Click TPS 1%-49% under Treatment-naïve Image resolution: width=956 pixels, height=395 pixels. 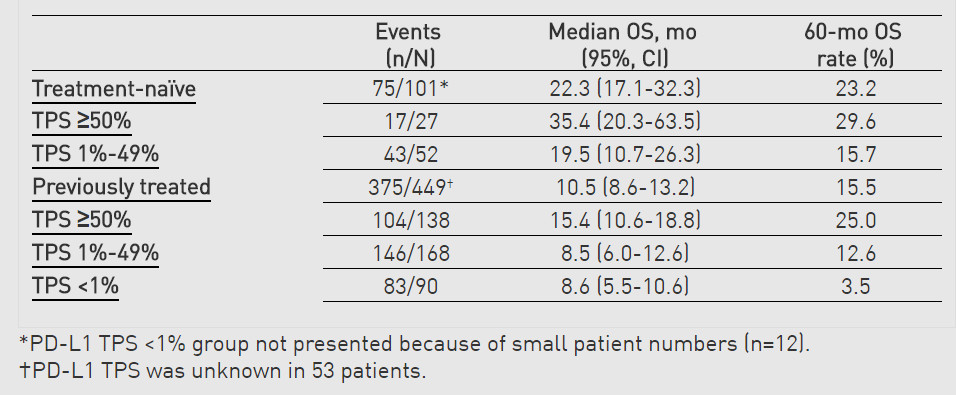pyautogui.click(x=96, y=155)
